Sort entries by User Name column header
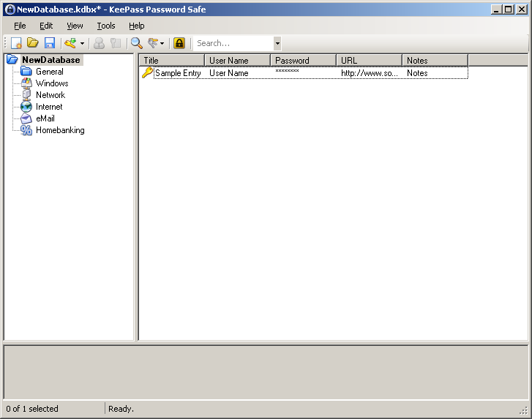The image size is (532, 419). [238, 61]
